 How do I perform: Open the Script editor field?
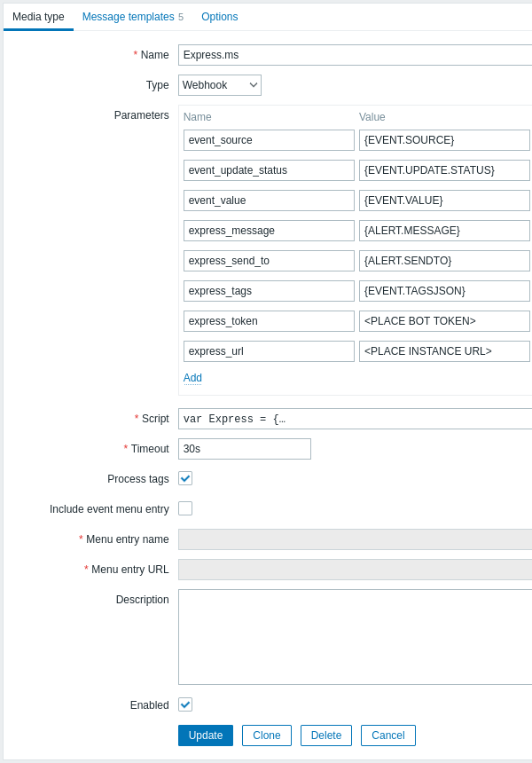355,419
